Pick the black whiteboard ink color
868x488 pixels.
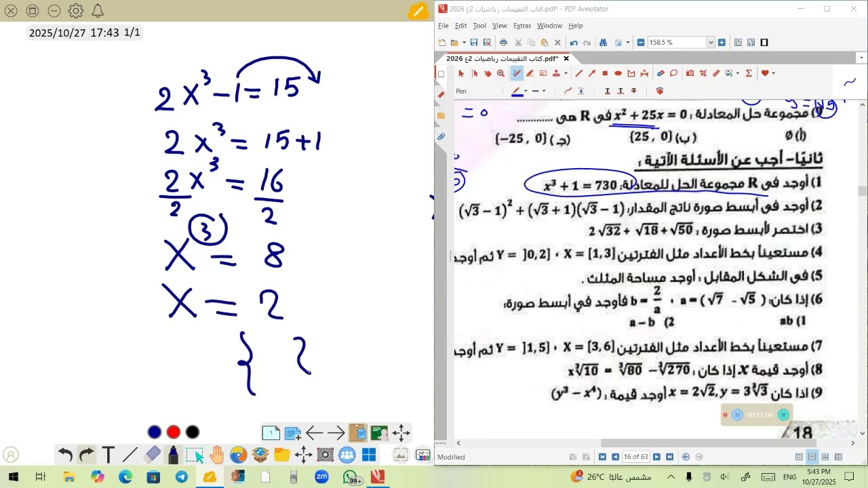[193, 432]
